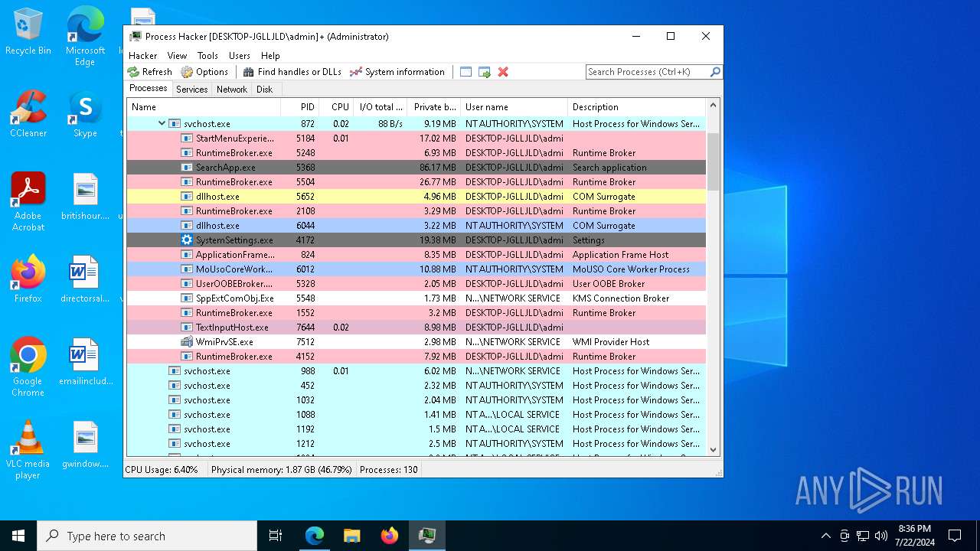This screenshot has width=980, height=551.
Task: Click the process list scrollbar thumb
Action: click(x=714, y=161)
